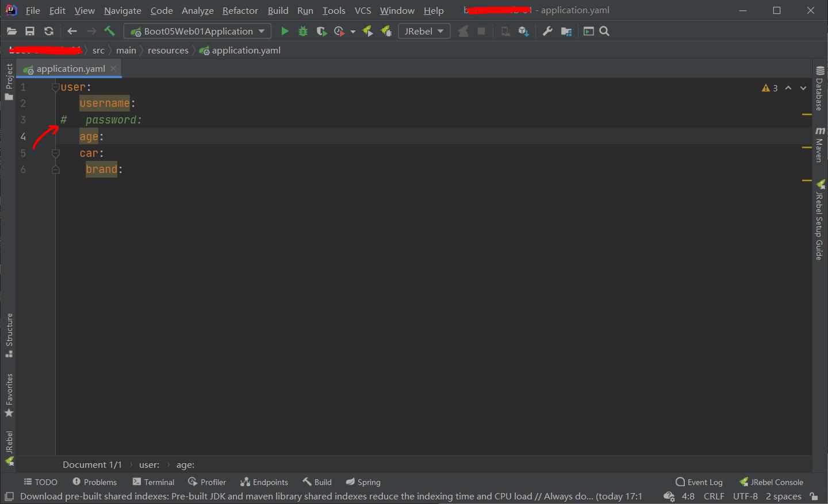Open the Database tool window on the right
Viewport: 828px width, 504px height.
click(820, 88)
